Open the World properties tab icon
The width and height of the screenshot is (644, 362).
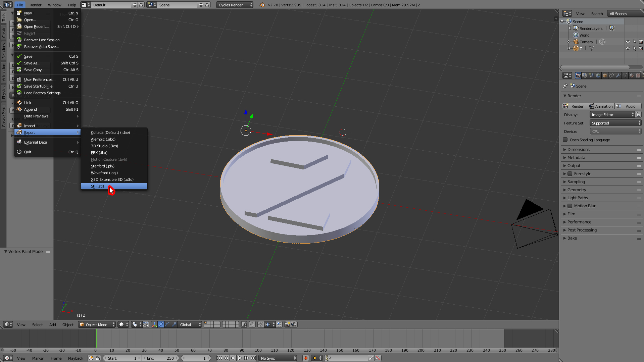[x=598, y=75]
